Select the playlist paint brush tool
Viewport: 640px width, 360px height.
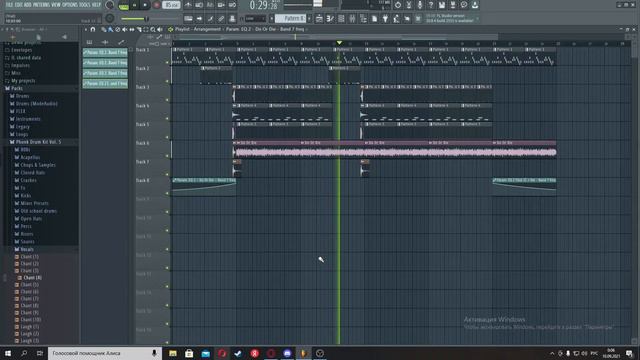click(x=111, y=29)
